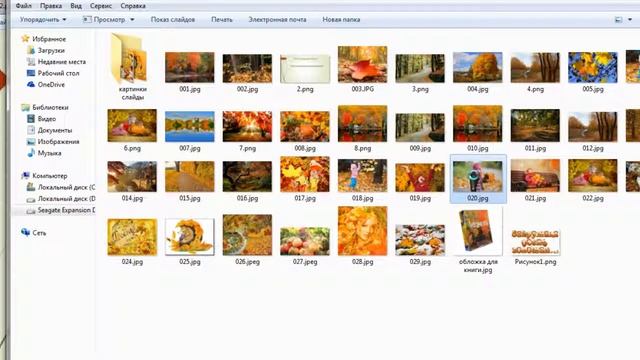Select the картинки слайды folder
Screen dimensions: 640x360
[132, 66]
